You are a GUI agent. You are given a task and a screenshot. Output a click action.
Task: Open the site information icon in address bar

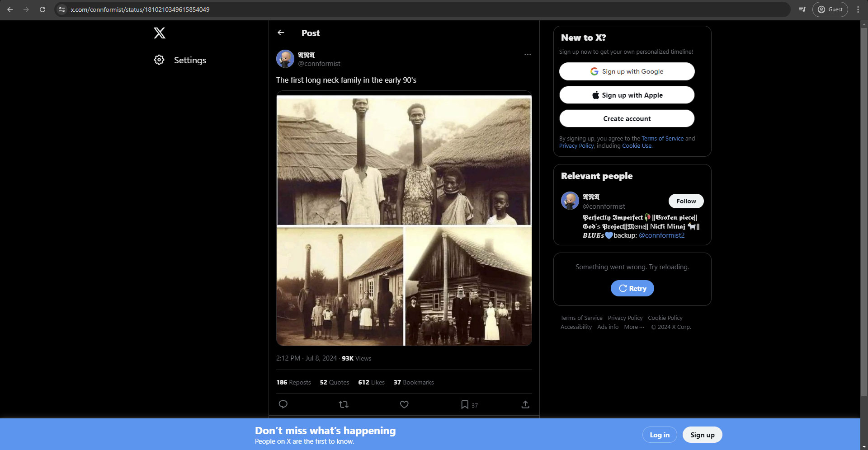pos(62,9)
